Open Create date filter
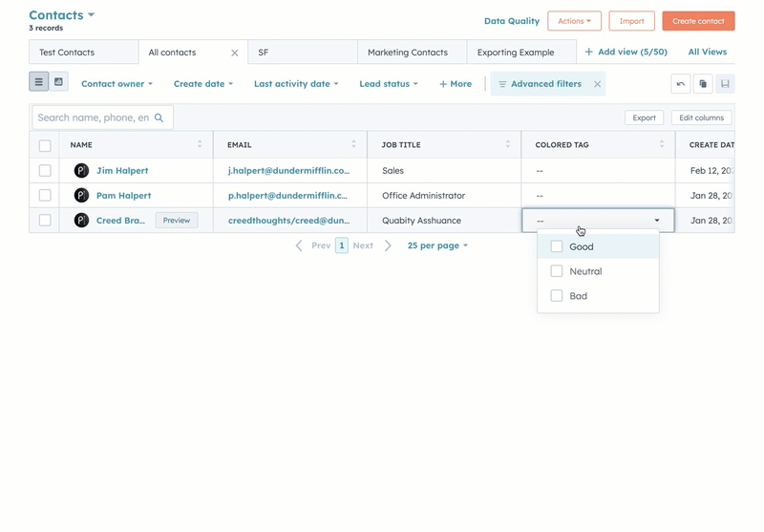Screen dimensions: 764x532 (x=203, y=84)
